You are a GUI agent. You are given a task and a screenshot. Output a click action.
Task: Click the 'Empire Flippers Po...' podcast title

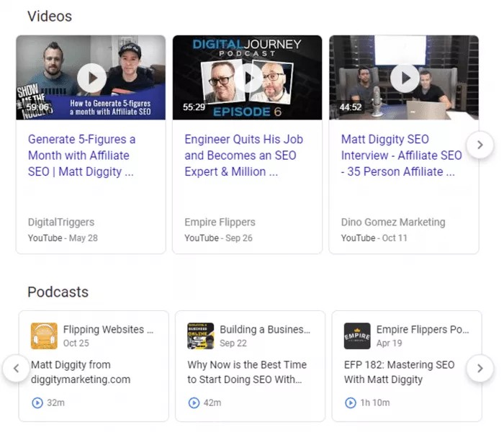[x=423, y=330]
